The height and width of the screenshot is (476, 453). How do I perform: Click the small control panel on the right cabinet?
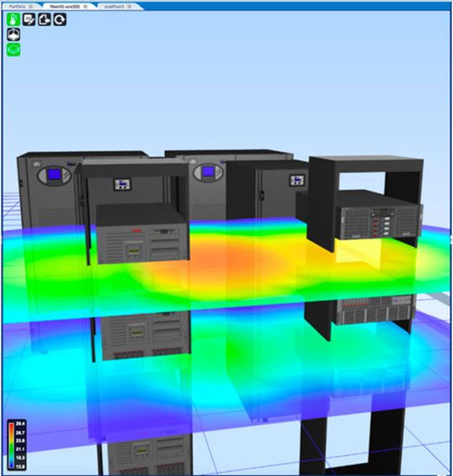pyautogui.click(x=297, y=180)
